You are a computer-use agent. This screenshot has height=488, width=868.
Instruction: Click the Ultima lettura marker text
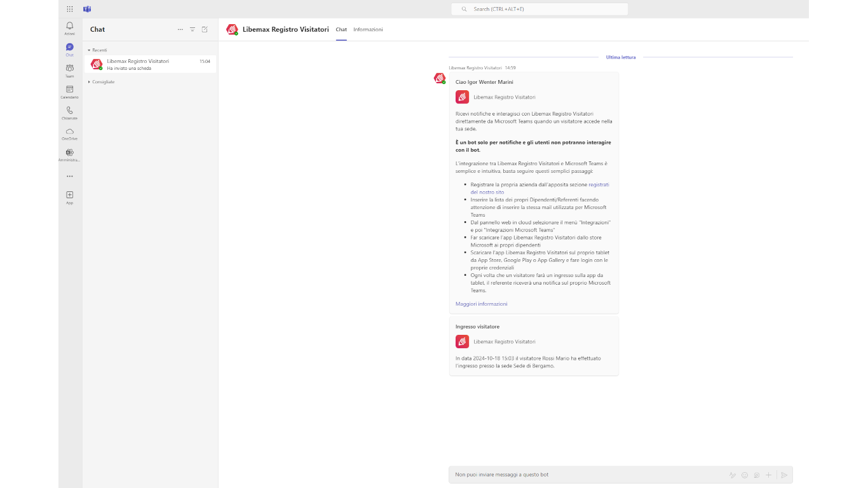pos(621,57)
